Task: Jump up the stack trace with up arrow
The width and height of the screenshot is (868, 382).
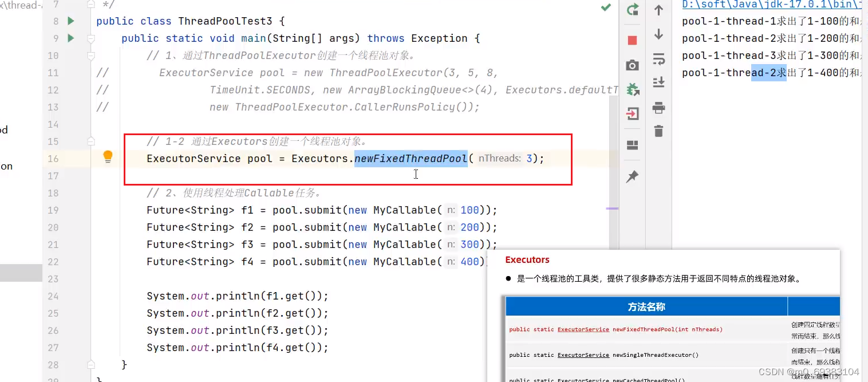Action: 658,10
